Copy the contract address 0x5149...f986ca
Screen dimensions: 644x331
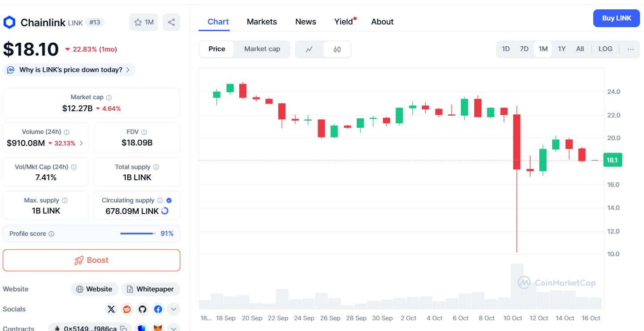click(123, 329)
